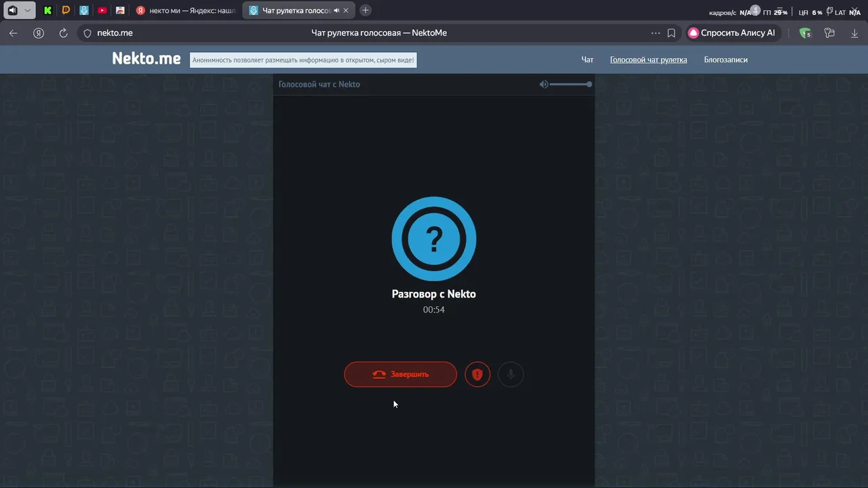Image resolution: width=868 pixels, height=488 pixels.
Task: Click the blue question mark avatar
Action: pyautogui.click(x=434, y=239)
